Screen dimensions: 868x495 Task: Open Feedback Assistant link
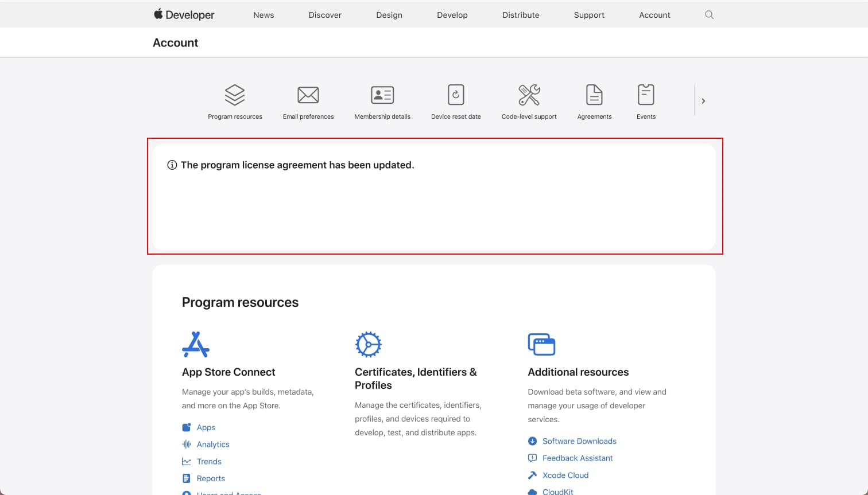click(x=577, y=458)
